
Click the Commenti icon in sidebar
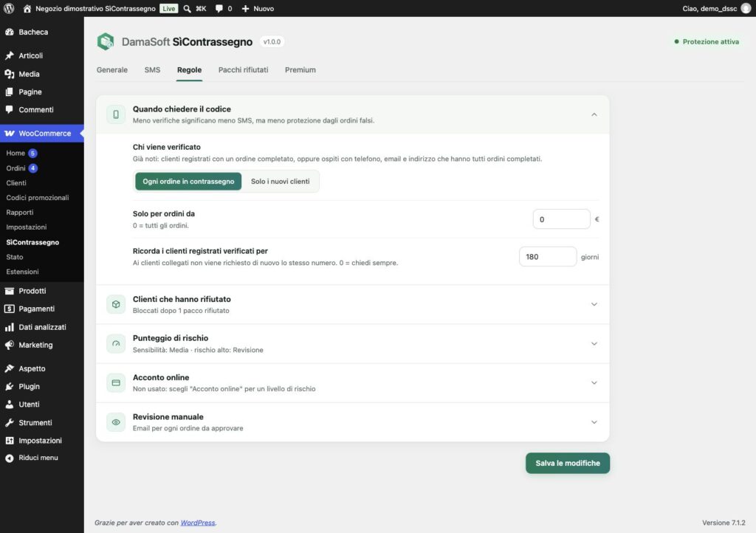point(9,109)
